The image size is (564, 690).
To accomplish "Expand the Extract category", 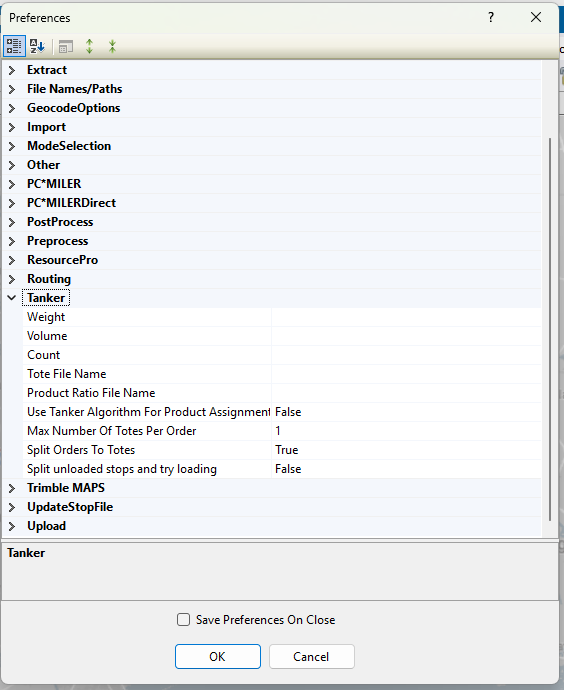I will (x=12, y=70).
